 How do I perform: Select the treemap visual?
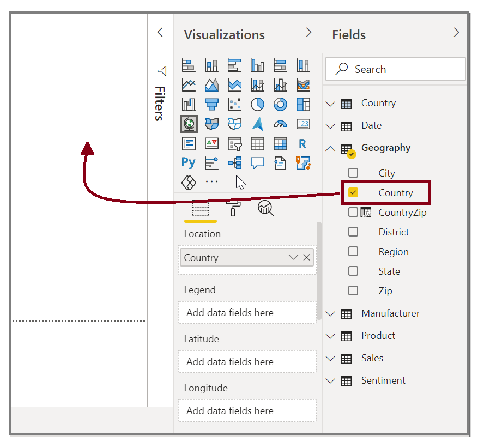(x=303, y=104)
